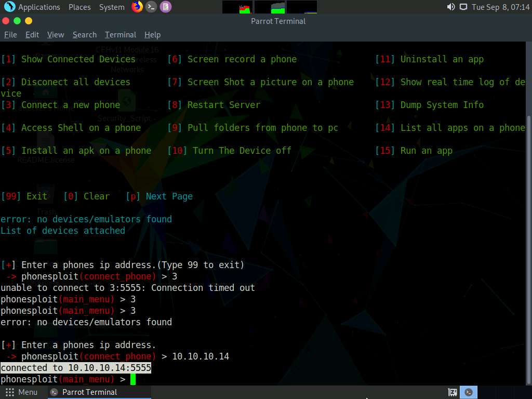Open the Terminal menu in the menu bar
532x399 pixels.
[x=120, y=35]
